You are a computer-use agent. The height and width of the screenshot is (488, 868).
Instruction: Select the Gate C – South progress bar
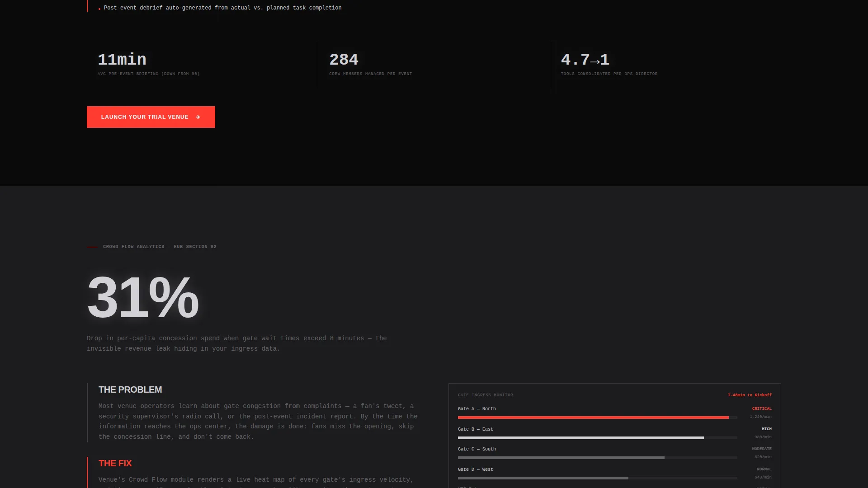click(x=597, y=458)
